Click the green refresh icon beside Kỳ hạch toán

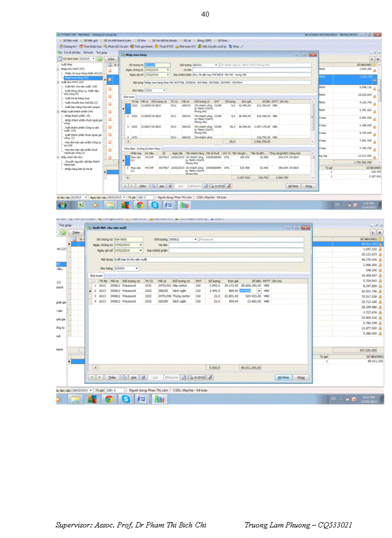(x=99, y=59)
